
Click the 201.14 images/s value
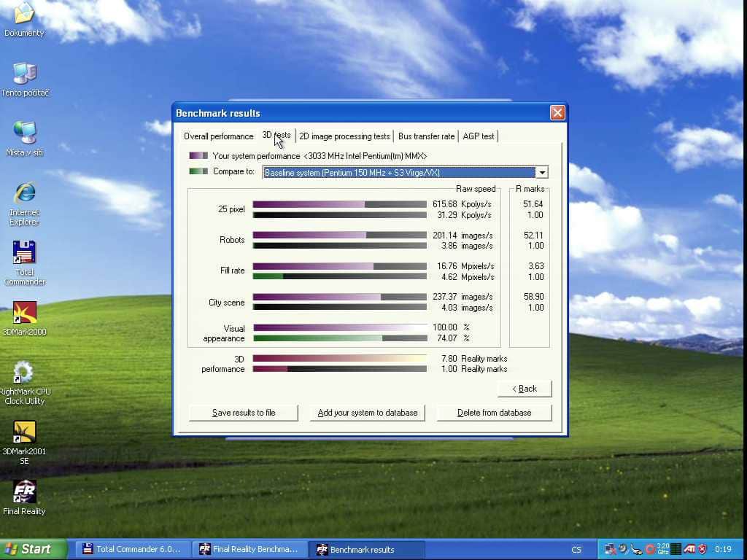click(x=462, y=236)
